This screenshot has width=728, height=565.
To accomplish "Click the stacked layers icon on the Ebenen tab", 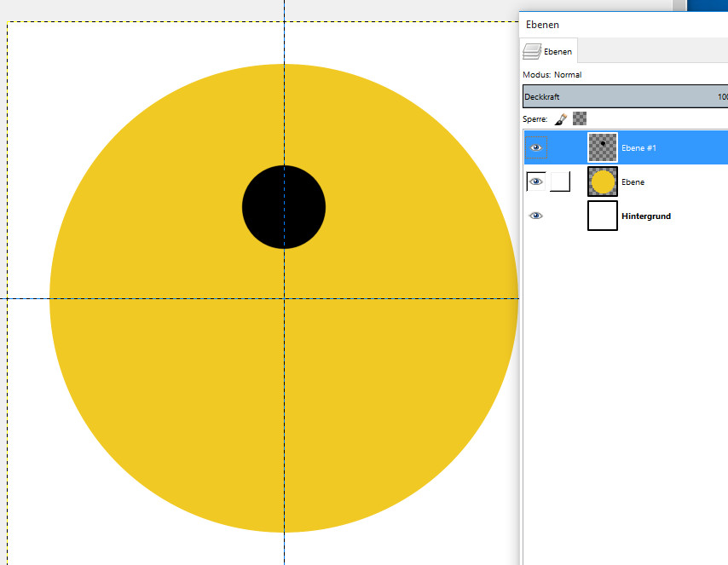I will pyautogui.click(x=532, y=52).
